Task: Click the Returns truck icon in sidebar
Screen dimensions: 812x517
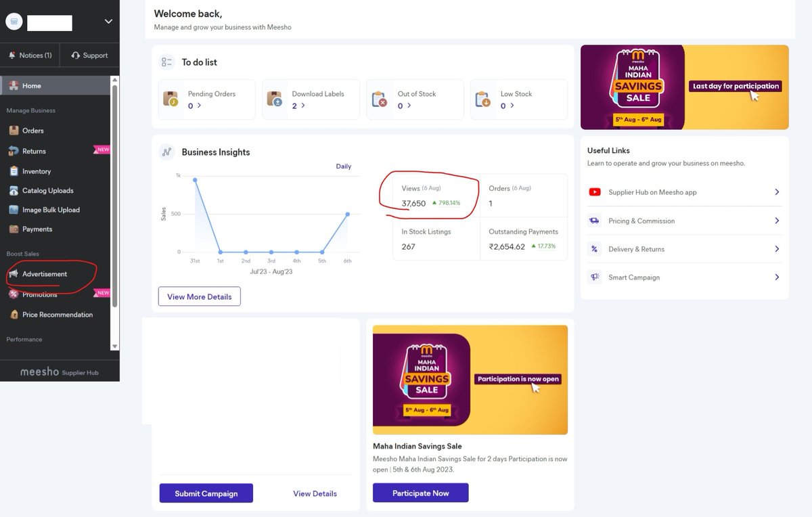Action: [x=14, y=151]
